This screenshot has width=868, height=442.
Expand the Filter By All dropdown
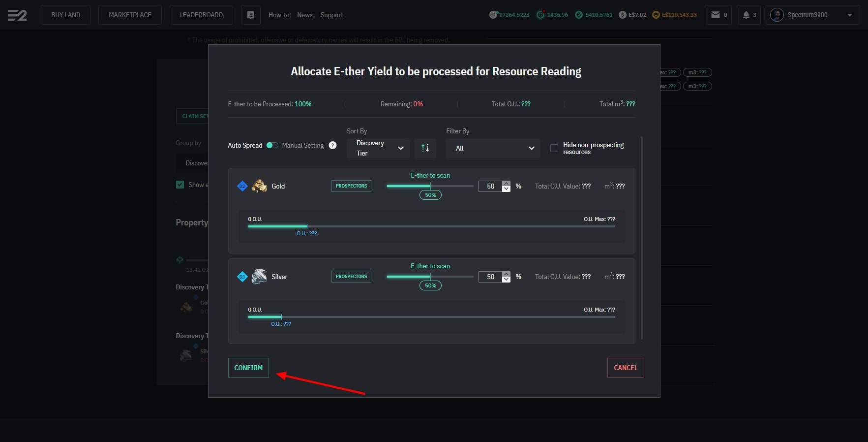tap(493, 148)
